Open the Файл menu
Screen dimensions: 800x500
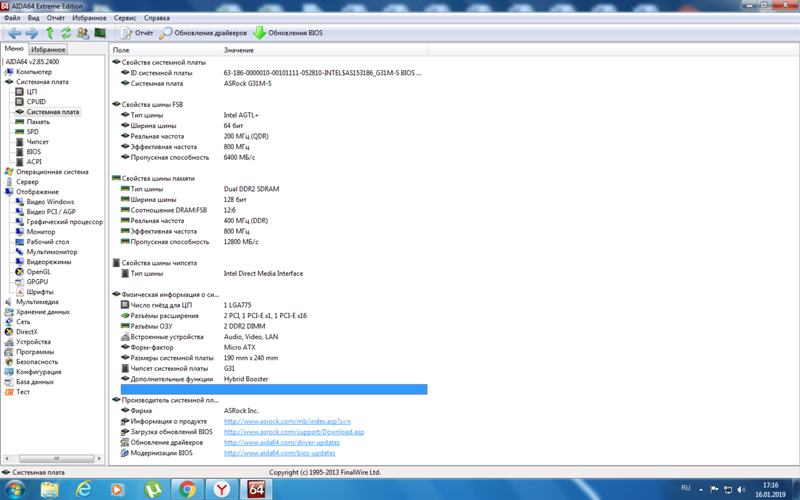pos(12,18)
